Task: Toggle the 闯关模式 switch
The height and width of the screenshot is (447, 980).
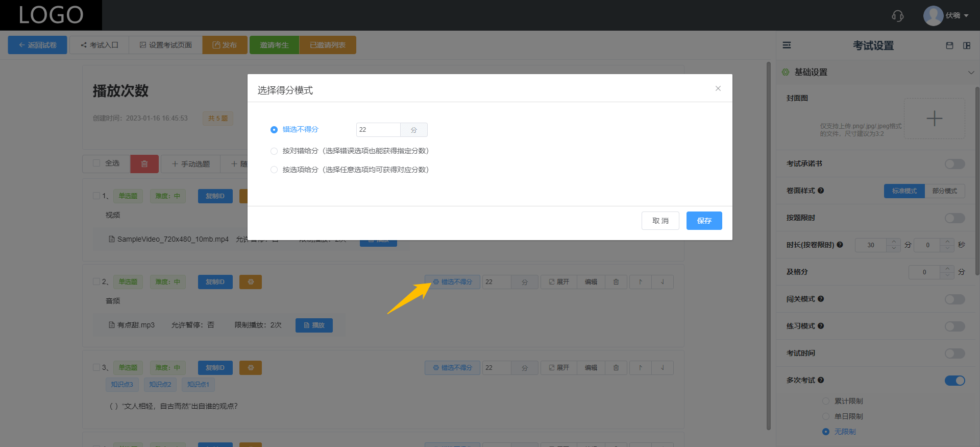Action: click(x=954, y=299)
